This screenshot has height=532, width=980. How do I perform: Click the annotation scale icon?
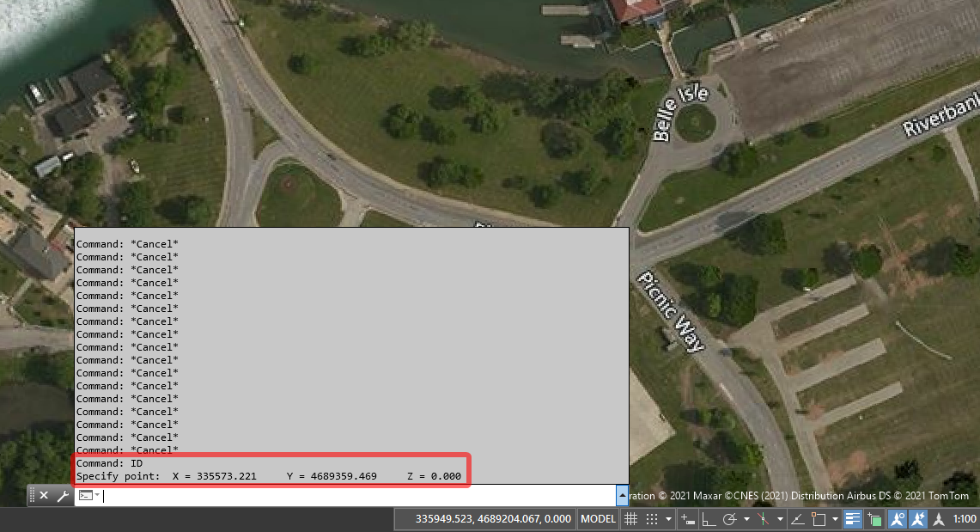pyautogui.click(x=939, y=519)
